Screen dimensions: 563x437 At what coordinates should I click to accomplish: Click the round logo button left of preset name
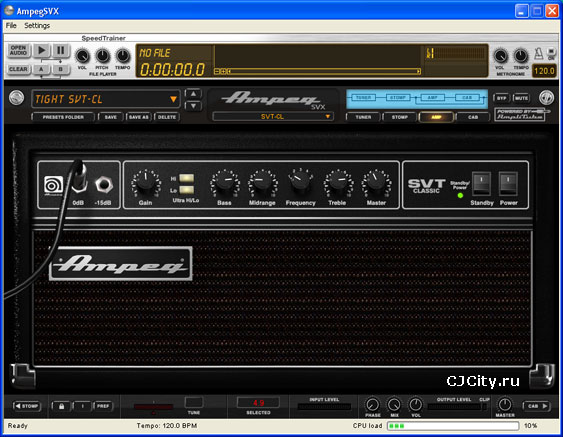pyautogui.click(x=17, y=98)
